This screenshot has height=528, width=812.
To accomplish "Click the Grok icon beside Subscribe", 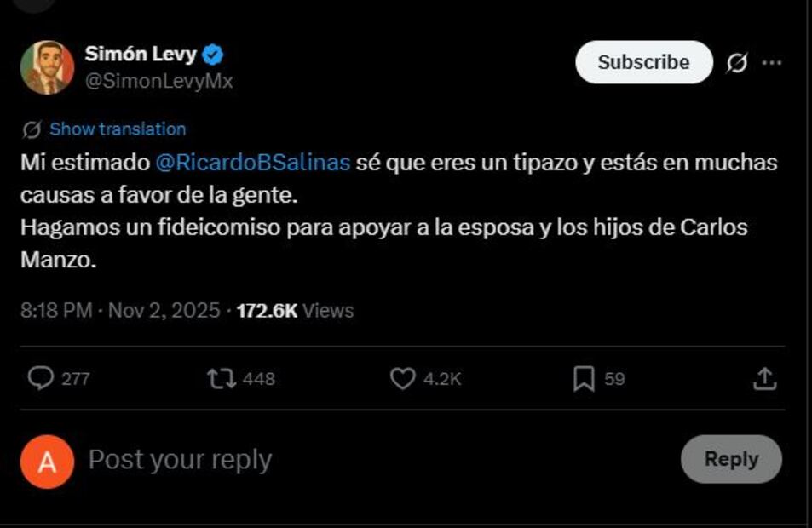I will pyautogui.click(x=737, y=63).
